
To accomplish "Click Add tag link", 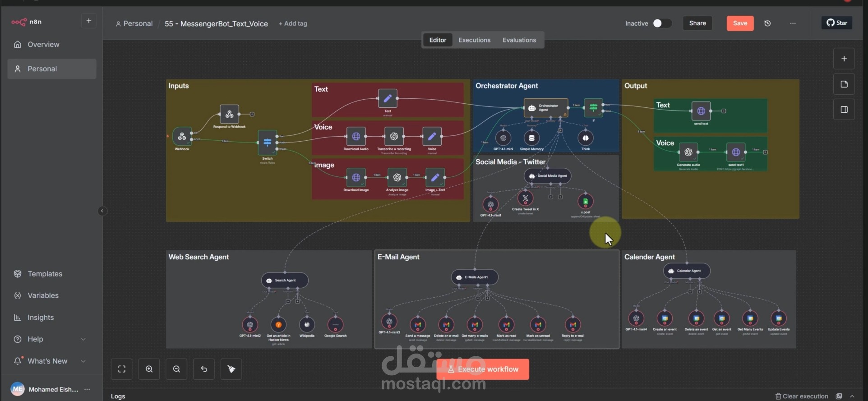I will (293, 23).
